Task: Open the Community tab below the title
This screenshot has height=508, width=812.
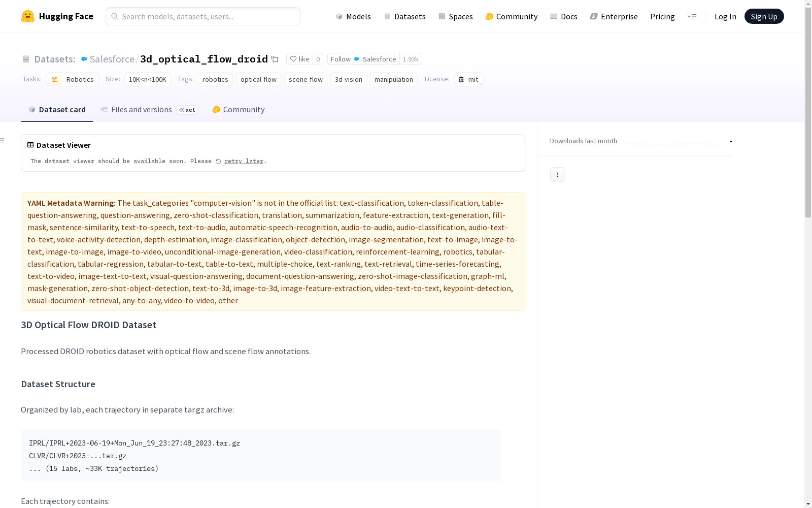Action: (x=239, y=109)
